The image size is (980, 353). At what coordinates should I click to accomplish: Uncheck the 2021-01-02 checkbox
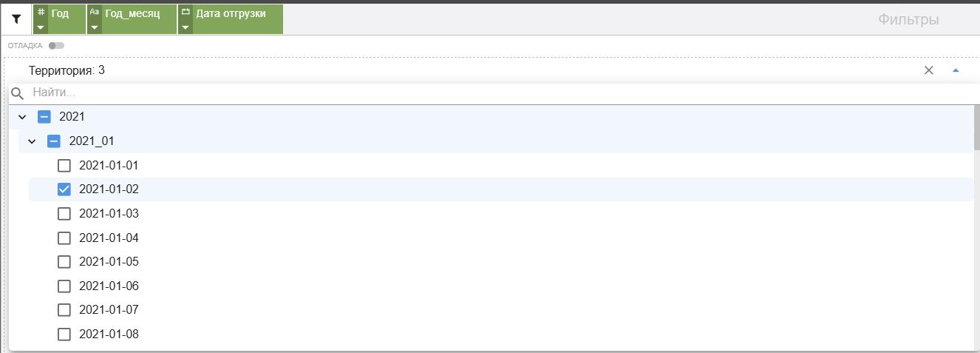click(64, 189)
